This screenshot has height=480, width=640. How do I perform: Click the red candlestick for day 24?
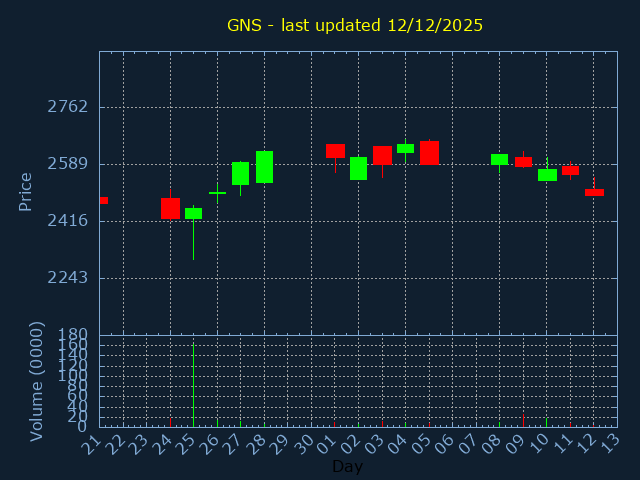tap(170, 208)
